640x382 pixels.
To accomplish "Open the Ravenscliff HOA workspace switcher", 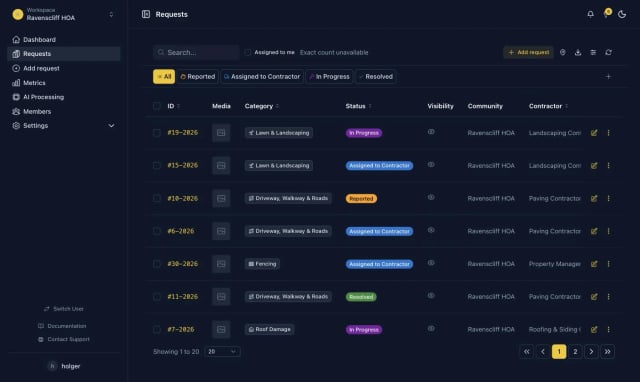I will click(63, 14).
